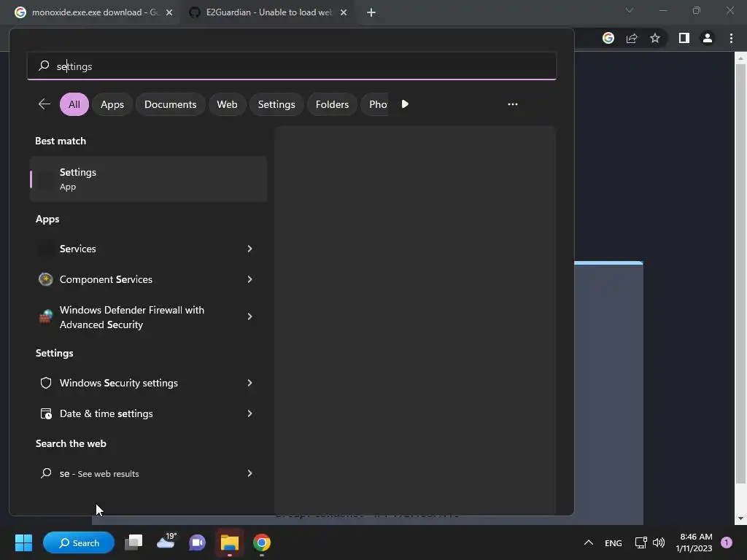
Task: Open File Explorer from the taskbar
Action: pyautogui.click(x=230, y=542)
